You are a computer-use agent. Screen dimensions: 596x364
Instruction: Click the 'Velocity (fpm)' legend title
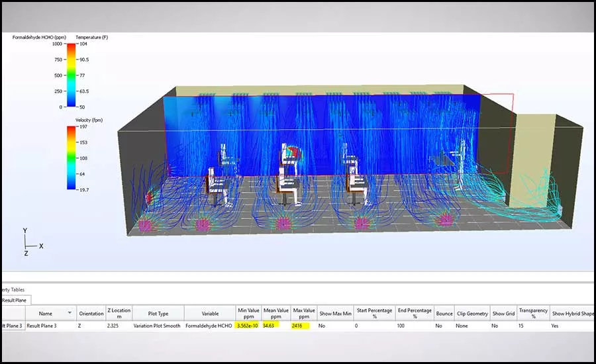coord(89,120)
